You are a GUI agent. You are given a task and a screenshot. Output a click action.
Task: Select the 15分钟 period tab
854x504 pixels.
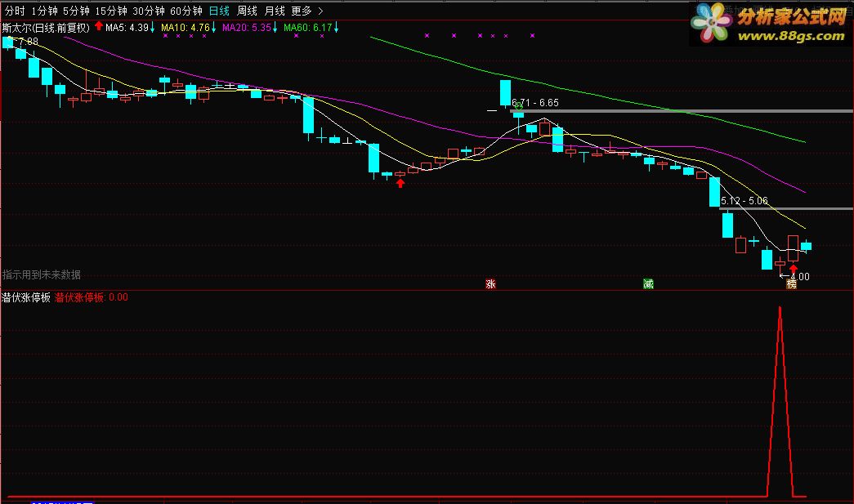pyautogui.click(x=110, y=11)
